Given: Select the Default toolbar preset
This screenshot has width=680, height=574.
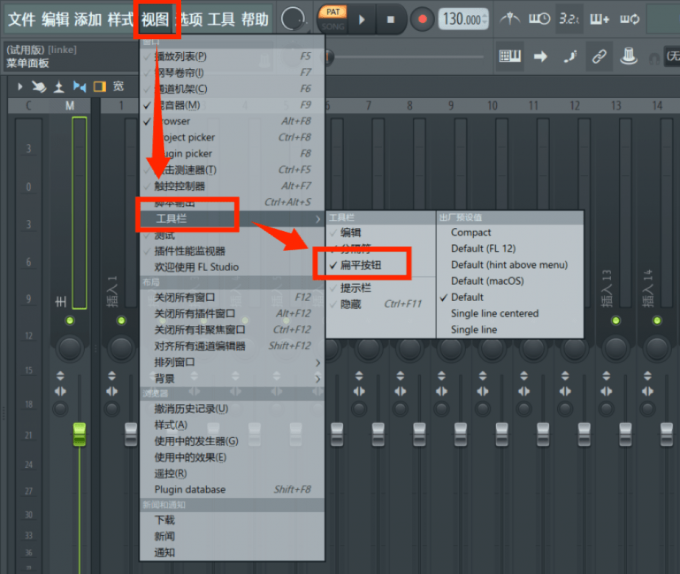Looking at the screenshot, I should coord(467,297).
